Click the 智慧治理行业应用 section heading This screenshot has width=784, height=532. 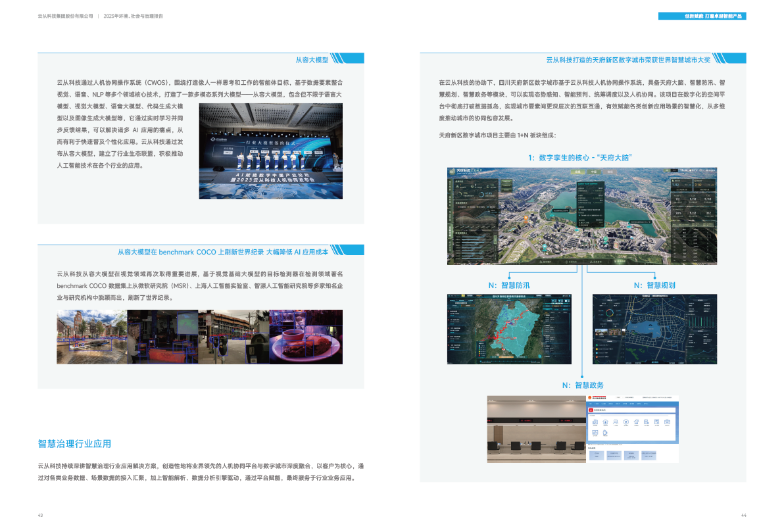click(x=74, y=444)
